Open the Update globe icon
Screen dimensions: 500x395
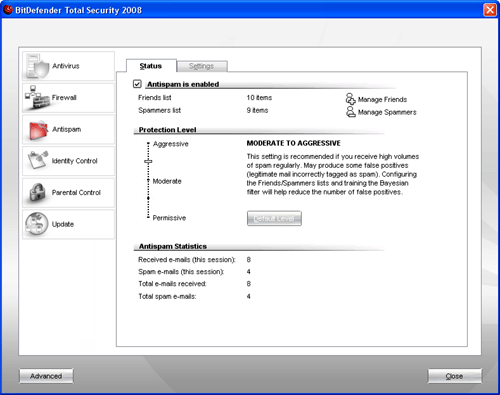pyautogui.click(x=37, y=224)
